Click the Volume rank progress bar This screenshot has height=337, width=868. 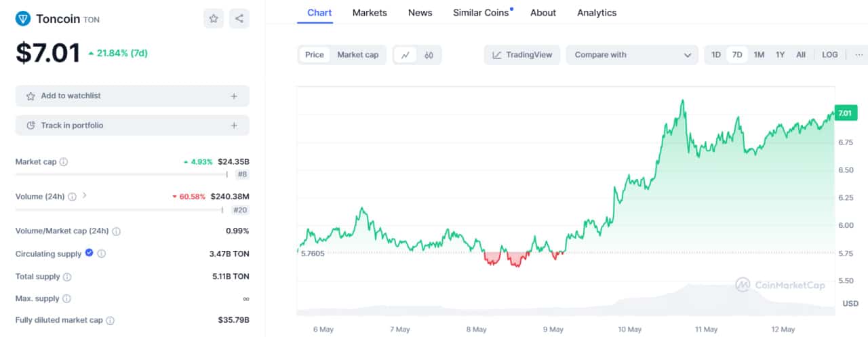pyautogui.click(x=119, y=210)
